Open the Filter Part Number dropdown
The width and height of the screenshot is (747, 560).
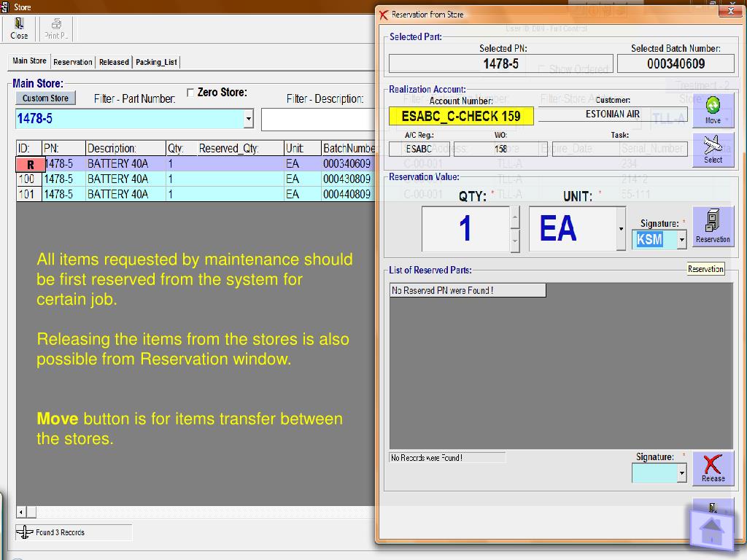point(248,119)
